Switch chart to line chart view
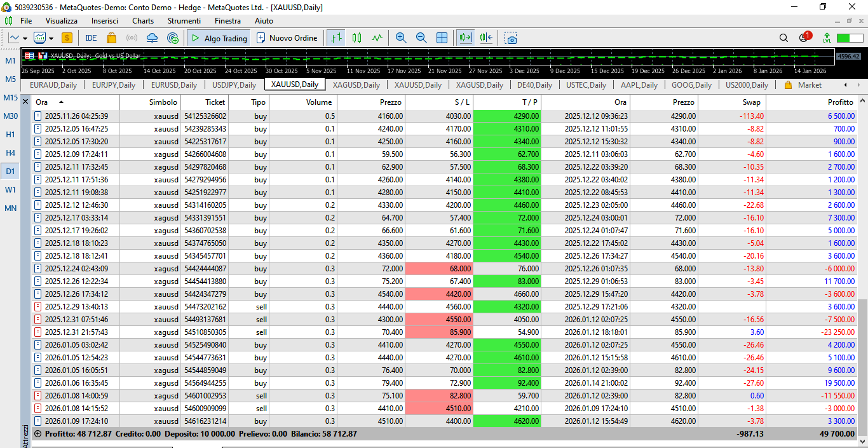The image size is (868, 448). [377, 38]
